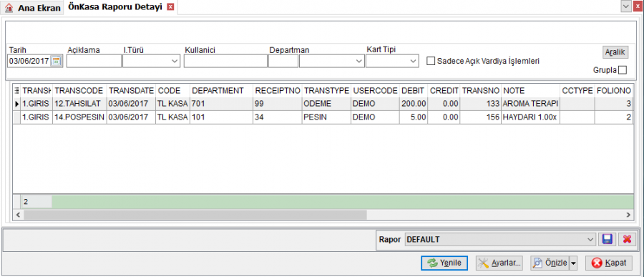The width and height of the screenshot is (644, 277).
Task: Open the Tarih calendar picker icon
Action: coord(56,62)
